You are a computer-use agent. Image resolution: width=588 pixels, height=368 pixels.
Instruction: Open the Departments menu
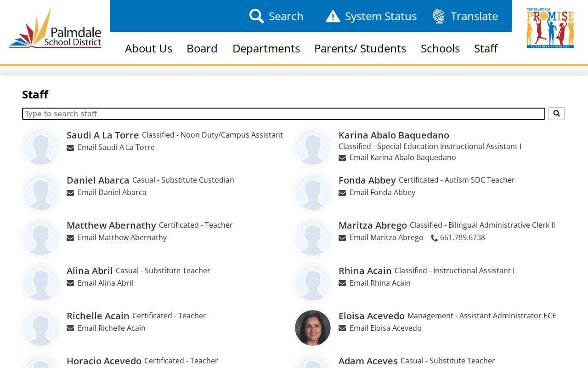pyautogui.click(x=266, y=48)
